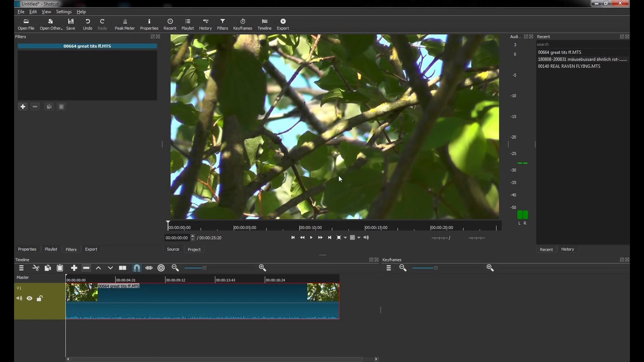The image size is (644, 362).
Task: Toggle visibility eye icon on V1
Action: 29,298
